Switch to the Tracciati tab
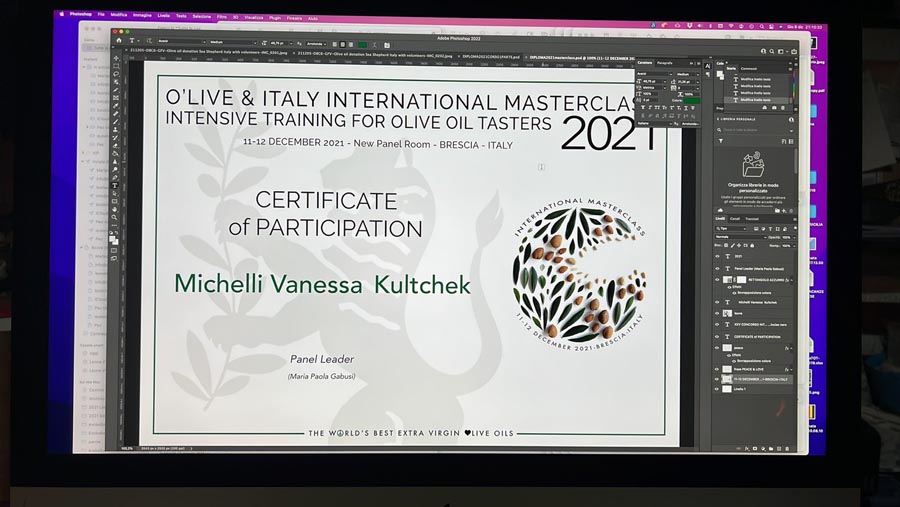The image size is (900, 507). pos(752,219)
